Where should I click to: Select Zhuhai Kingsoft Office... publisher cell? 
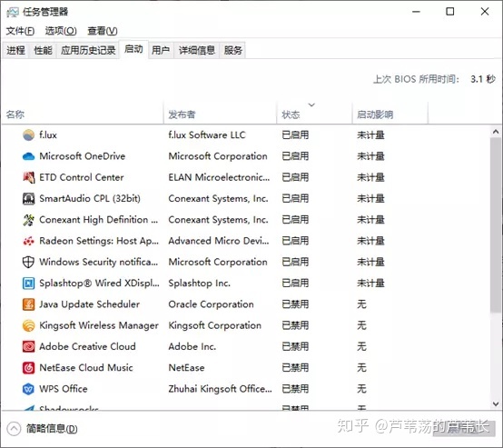pos(221,389)
